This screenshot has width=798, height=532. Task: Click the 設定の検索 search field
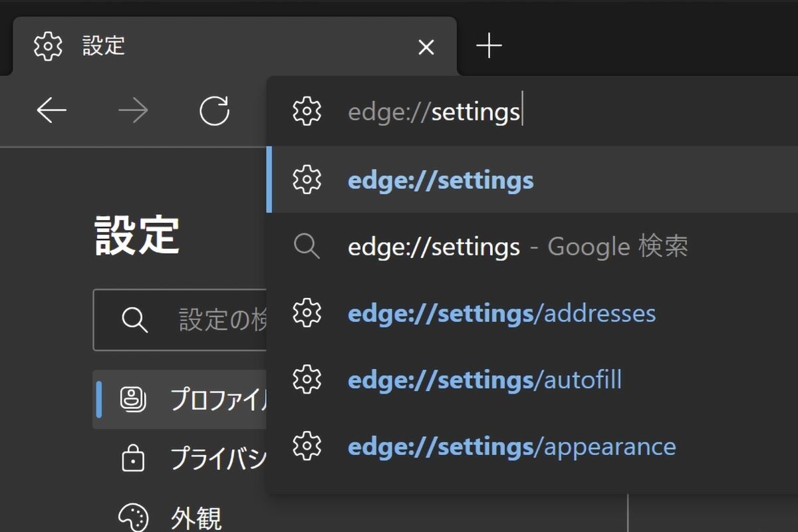tap(180, 320)
